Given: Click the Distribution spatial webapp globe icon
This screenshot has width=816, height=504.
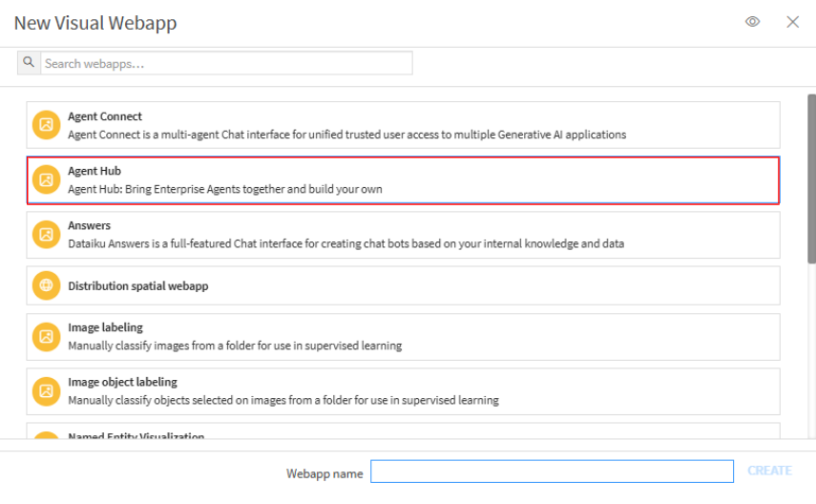Looking at the screenshot, I should [x=46, y=285].
